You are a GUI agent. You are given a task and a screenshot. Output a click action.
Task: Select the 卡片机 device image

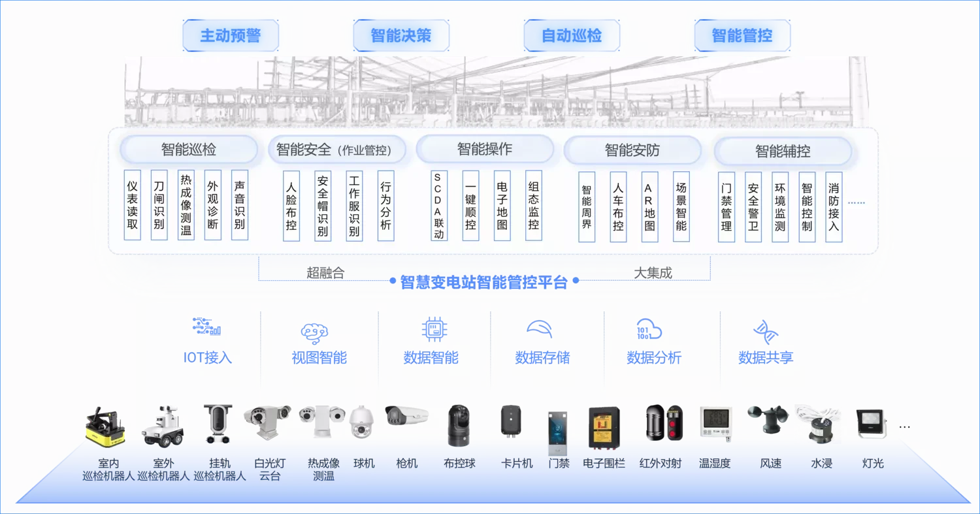click(x=511, y=420)
